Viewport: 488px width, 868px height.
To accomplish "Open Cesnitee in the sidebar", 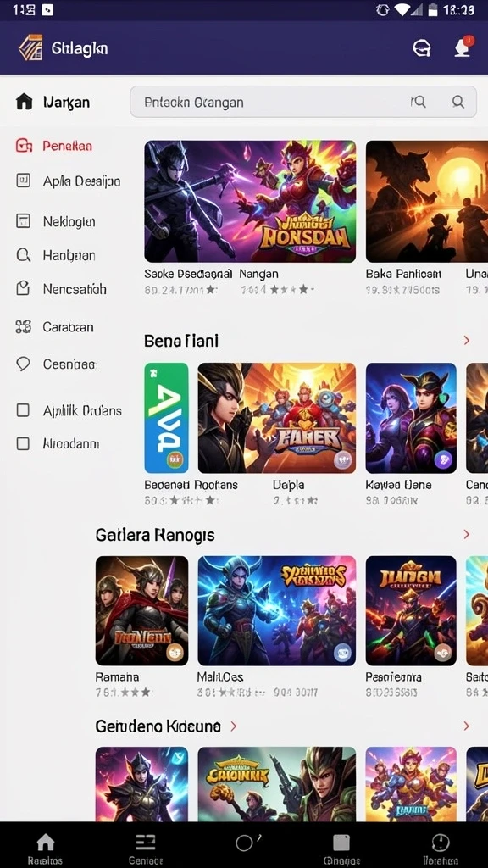I will point(69,364).
